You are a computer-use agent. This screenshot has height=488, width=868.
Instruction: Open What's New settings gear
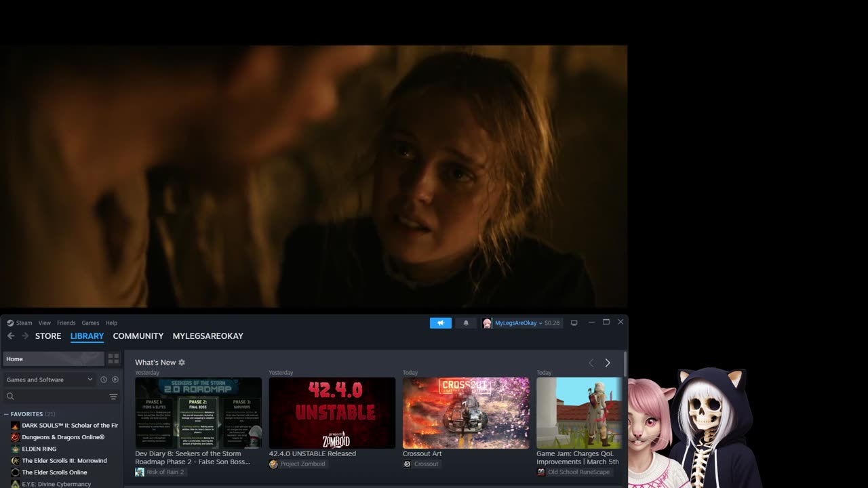point(182,363)
